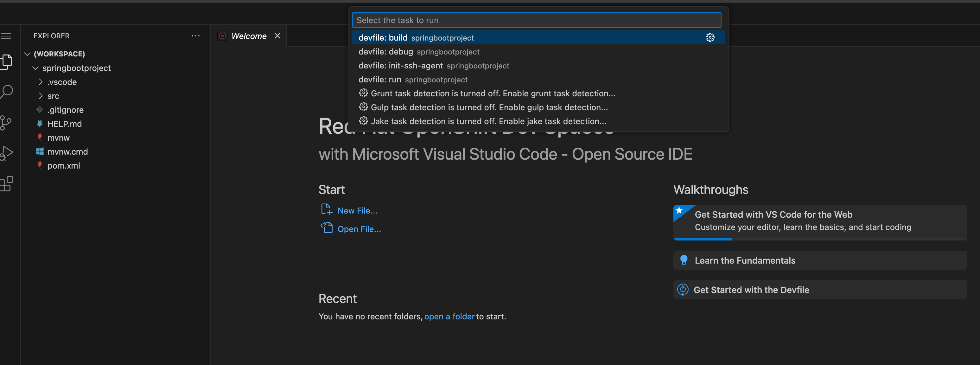The height and width of the screenshot is (365, 980).
Task: Click the New File icon under Start
Action: 327,209
